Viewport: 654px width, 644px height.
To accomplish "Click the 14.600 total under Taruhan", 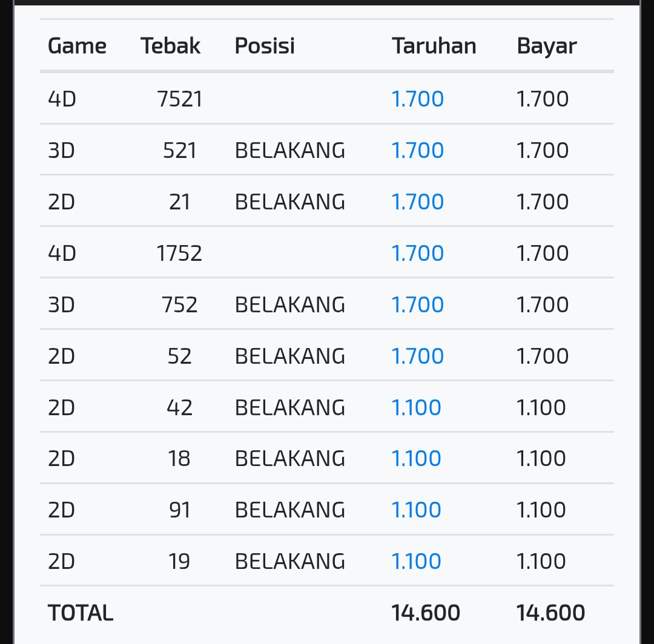I will click(x=426, y=613).
